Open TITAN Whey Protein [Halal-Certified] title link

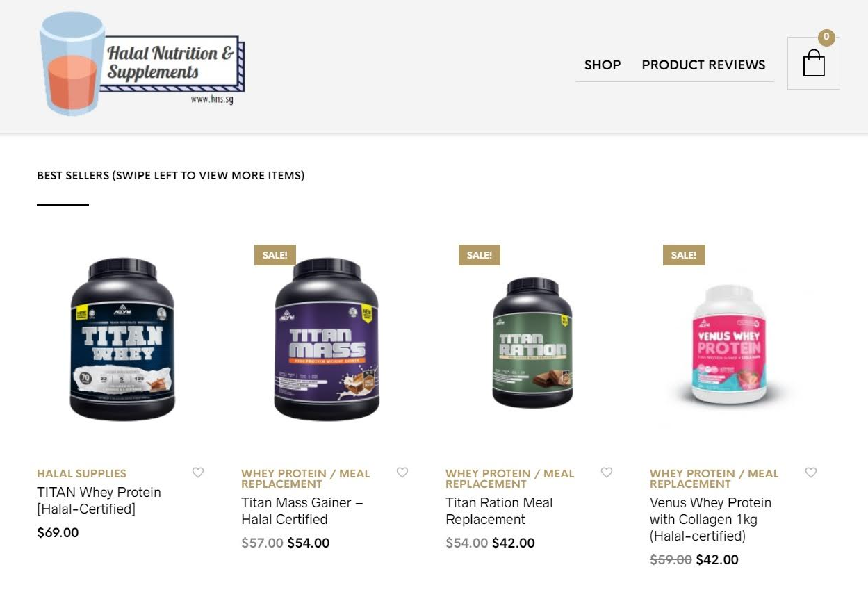(99, 500)
